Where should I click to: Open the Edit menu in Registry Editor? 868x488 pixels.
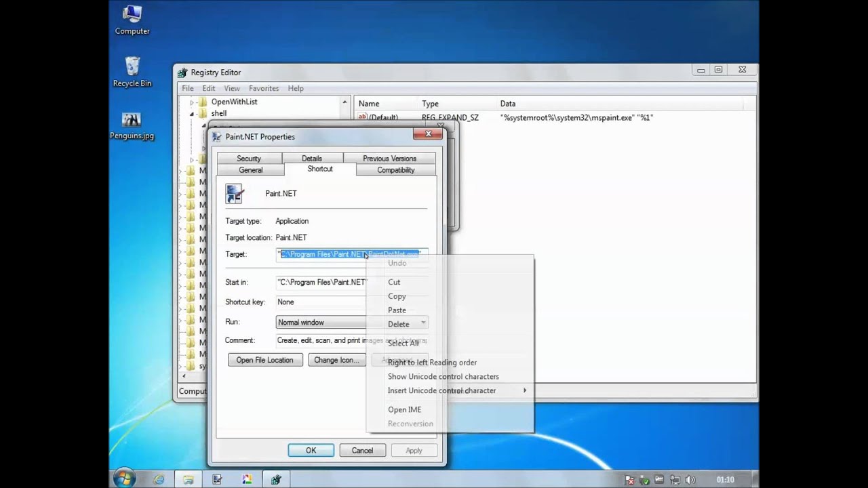click(209, 88)
